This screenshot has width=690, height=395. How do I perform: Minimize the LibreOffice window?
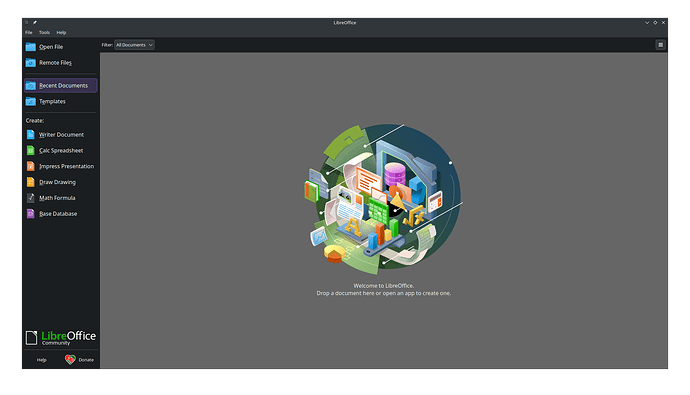647,22
